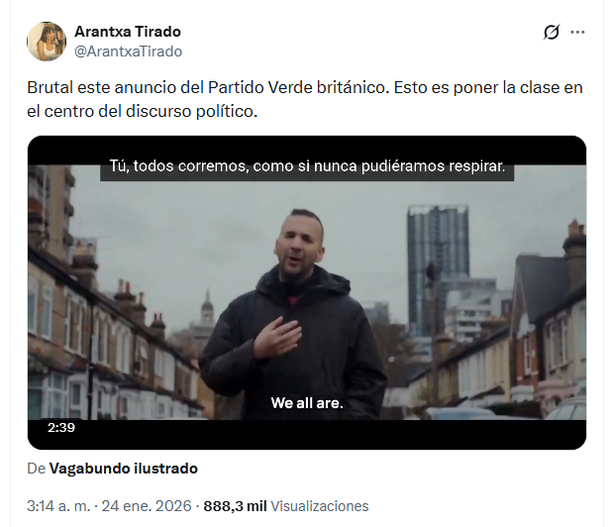Open the Arantxa Tirado display name link
The width and height of the screenshot is (610, 527).
click(x=128, y=32)
